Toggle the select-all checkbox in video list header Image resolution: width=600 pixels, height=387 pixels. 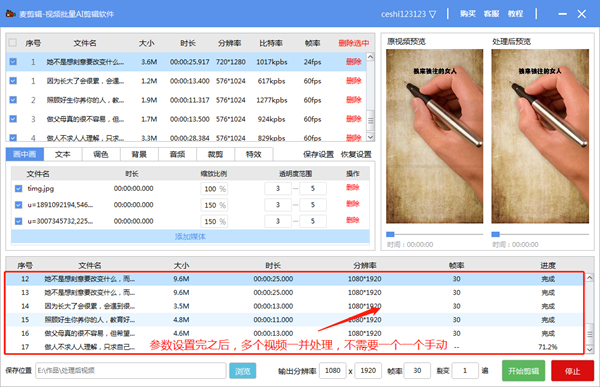coord(13,42)
